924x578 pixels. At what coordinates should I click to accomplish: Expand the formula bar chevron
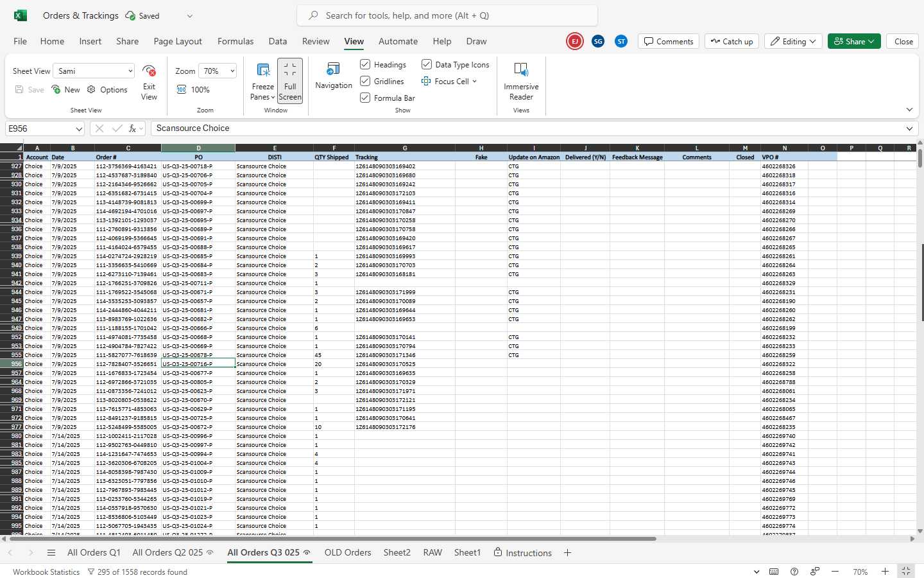(x=909, y=128)
